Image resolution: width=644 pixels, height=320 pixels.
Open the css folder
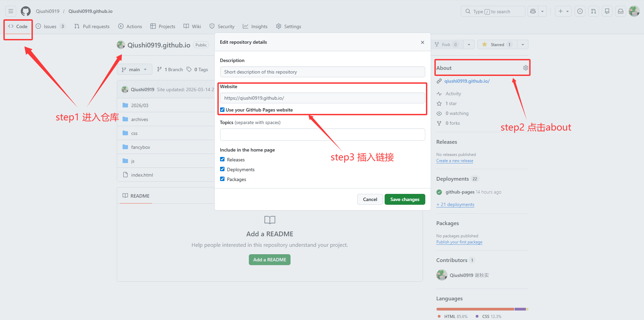pyautogui.click(x=134, y=133)
